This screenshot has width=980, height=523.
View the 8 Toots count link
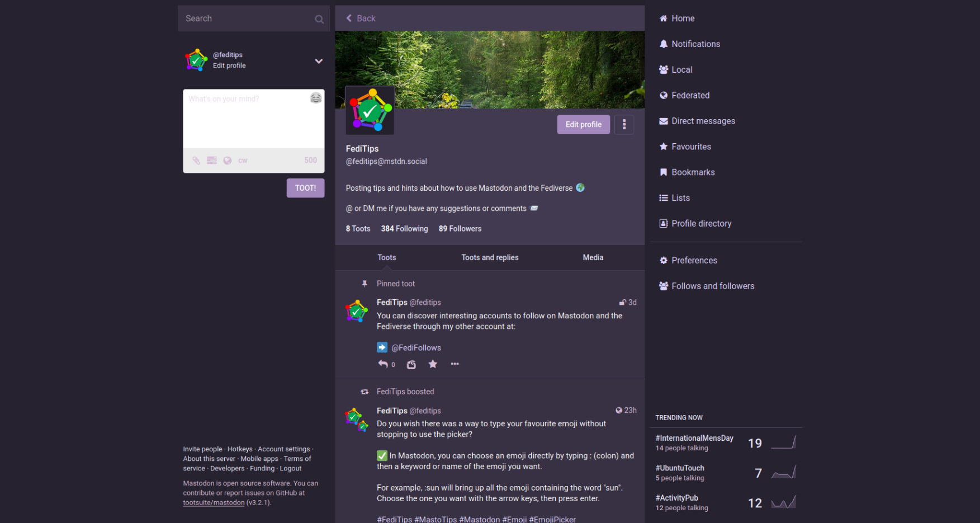[358, 229]
